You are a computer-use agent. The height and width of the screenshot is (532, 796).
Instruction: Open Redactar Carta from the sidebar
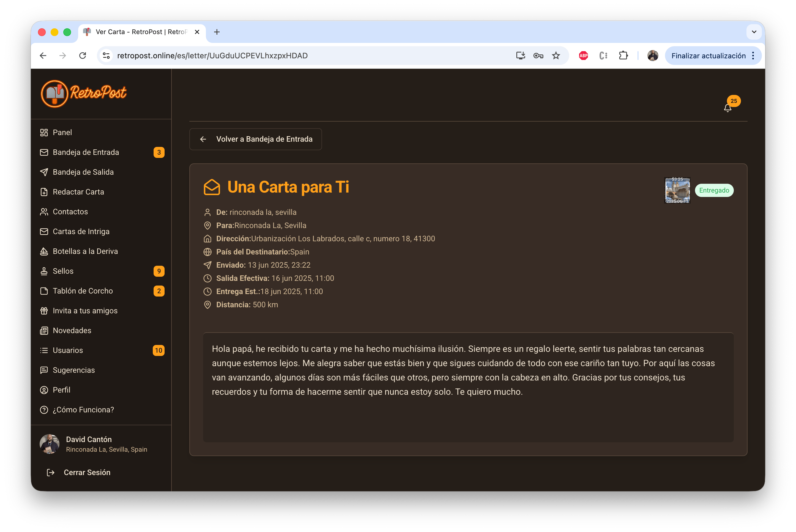point(78,192)
